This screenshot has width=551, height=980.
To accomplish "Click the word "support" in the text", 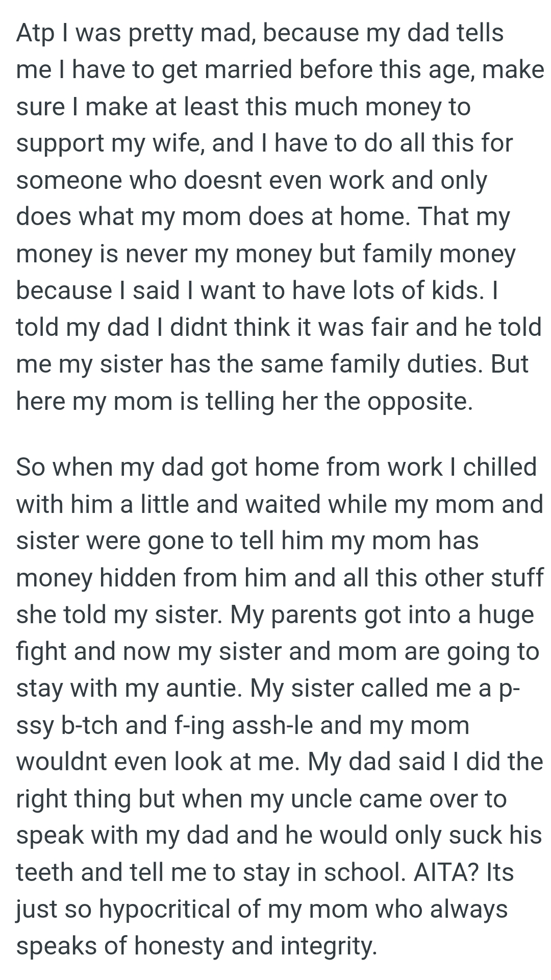I will [x=60, y=144].
